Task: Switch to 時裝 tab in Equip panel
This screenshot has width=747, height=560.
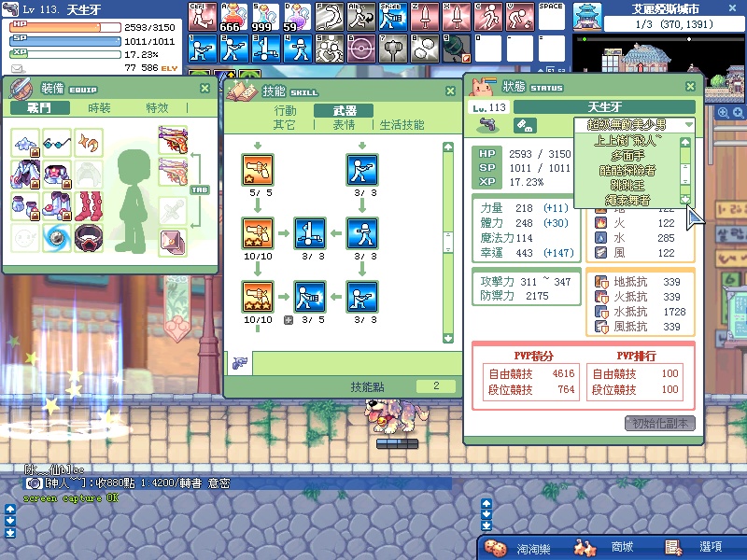Action: click(x=99, y=108)
